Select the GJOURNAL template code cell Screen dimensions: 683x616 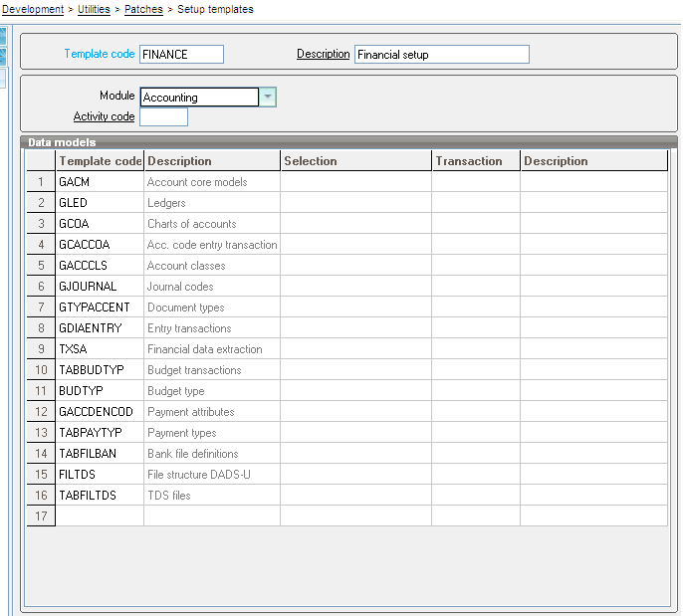[x=100, y=286]
